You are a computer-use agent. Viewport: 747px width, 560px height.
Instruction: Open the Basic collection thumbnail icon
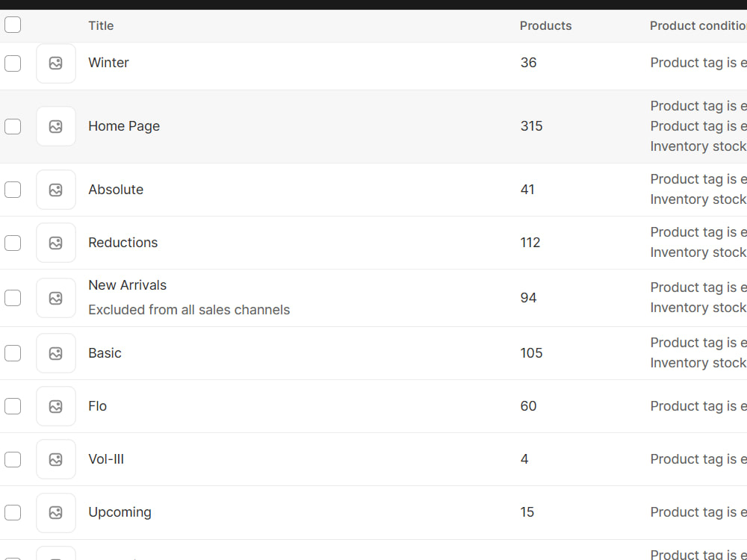pos(56,353)
